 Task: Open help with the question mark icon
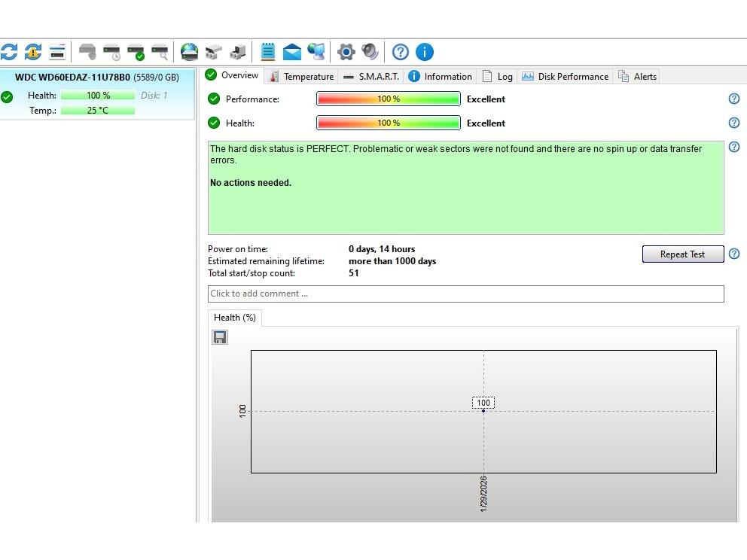tap(400, 52)
